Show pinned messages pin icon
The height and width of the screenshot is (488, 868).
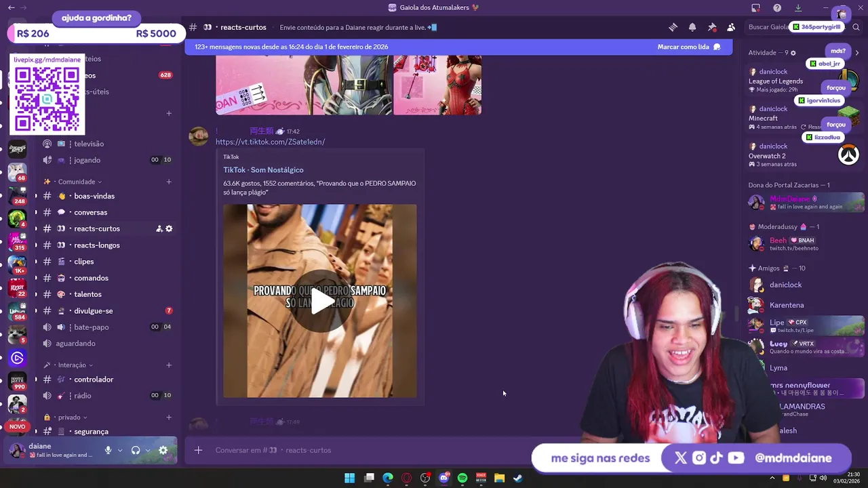pos(711,27)
